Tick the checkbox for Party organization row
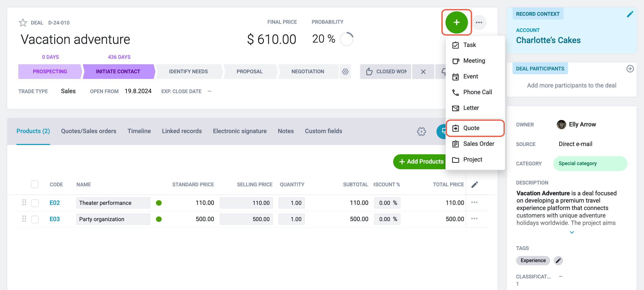 (x=35, y=219)
